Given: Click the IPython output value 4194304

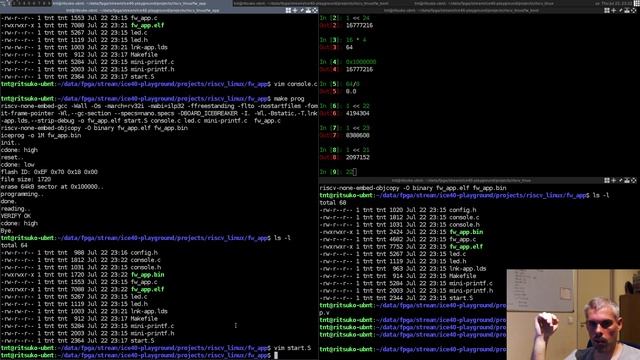Looking at the screenshot, I should click(x=358, y=113).
